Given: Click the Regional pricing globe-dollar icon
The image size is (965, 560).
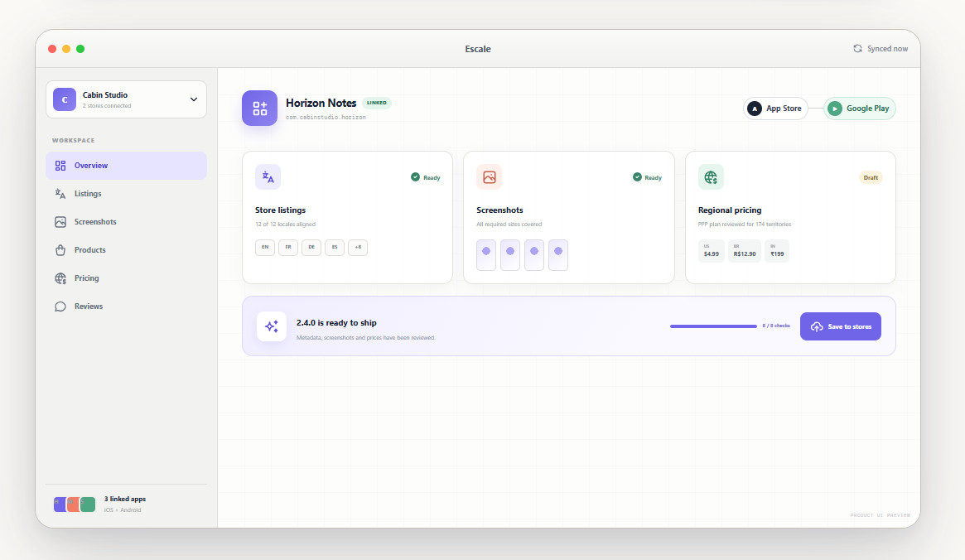Looking at the screenshot, I should [x=711, y=177].
